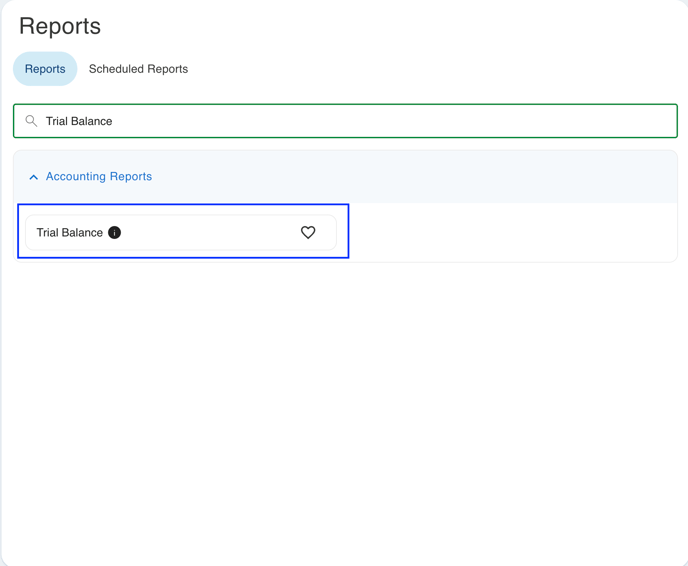
Task: Click the Trial Balance result card
Action: tap(200, 232)
